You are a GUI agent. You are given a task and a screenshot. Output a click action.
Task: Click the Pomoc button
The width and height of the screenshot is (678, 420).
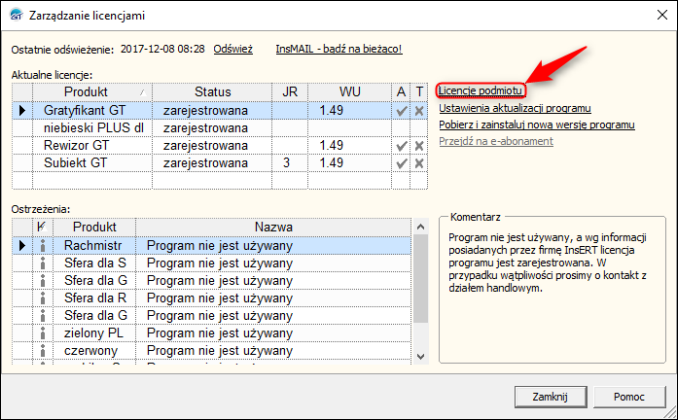pos(629,397)
